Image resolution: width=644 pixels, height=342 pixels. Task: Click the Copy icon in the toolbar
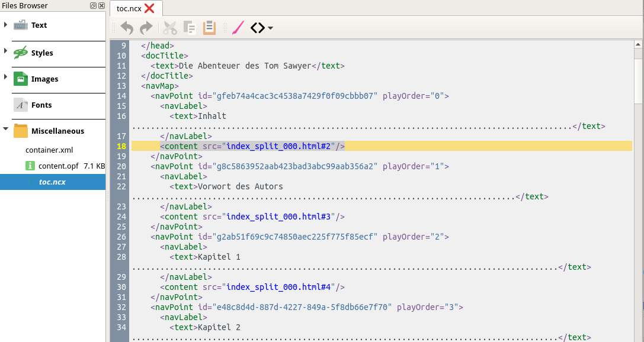click(190, 28)
